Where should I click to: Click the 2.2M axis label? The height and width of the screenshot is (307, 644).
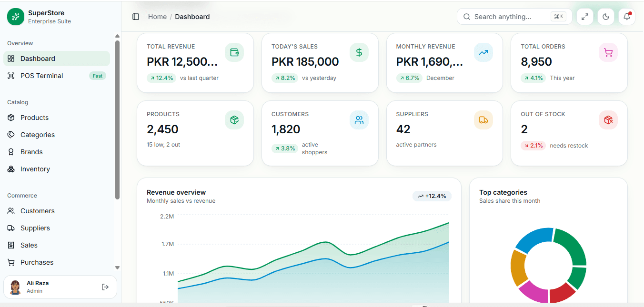[x=167, y=217]
